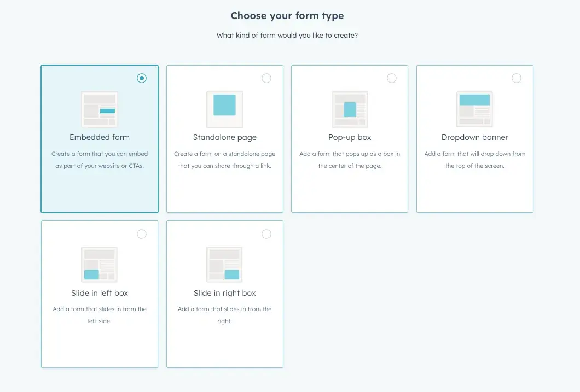Image resolution: width=580 pixels, height=392 pixels.
Task: Click the Pop-up box layout icon
Action: pos(350,109)
